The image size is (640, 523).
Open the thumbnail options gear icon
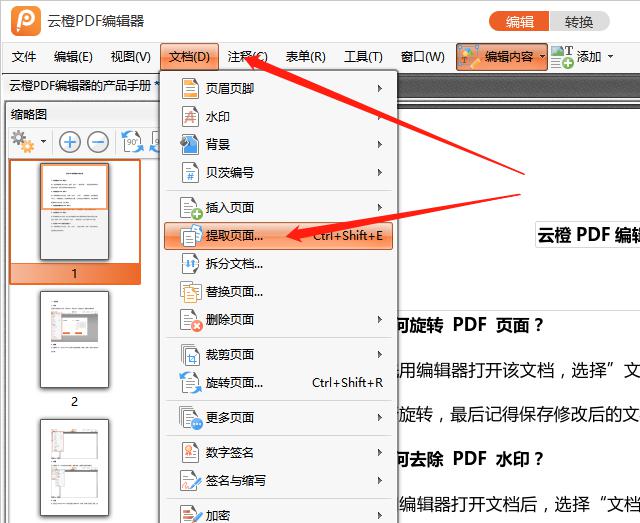(23, 142)
